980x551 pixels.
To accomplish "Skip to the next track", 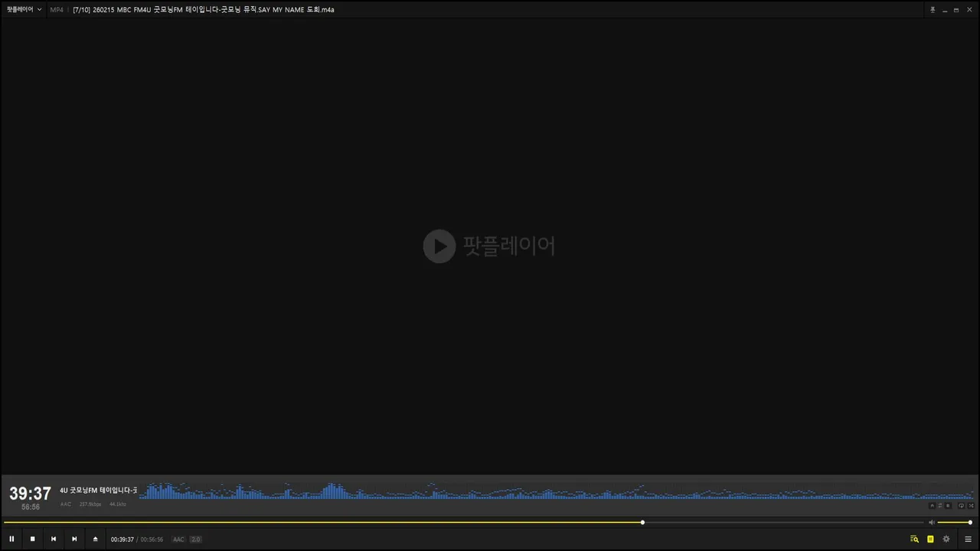I will (74, 539).
